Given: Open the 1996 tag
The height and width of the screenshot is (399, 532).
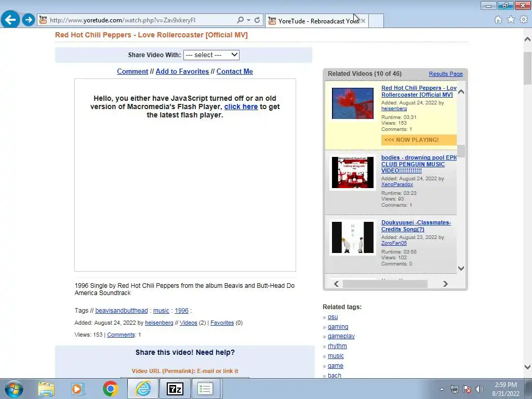Looking at the screenshot, I should click(181, 311).
